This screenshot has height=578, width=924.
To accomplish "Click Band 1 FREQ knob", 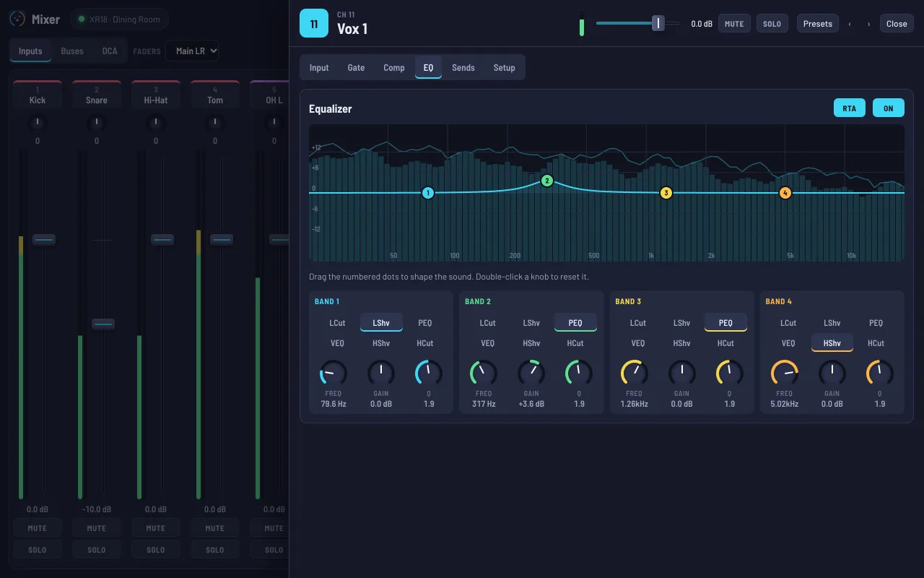I will point(334,374).
